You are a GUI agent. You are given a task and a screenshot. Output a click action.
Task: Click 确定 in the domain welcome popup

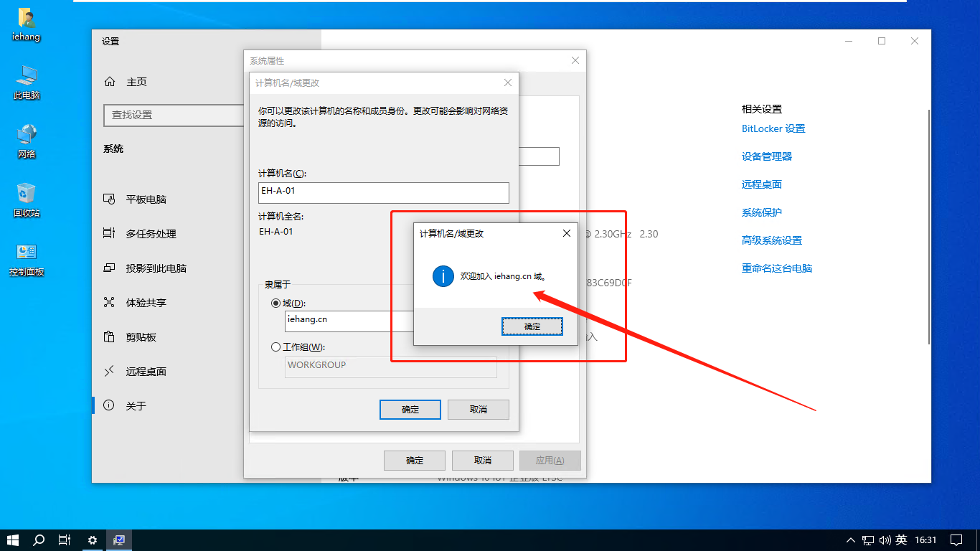pos(532,326)
